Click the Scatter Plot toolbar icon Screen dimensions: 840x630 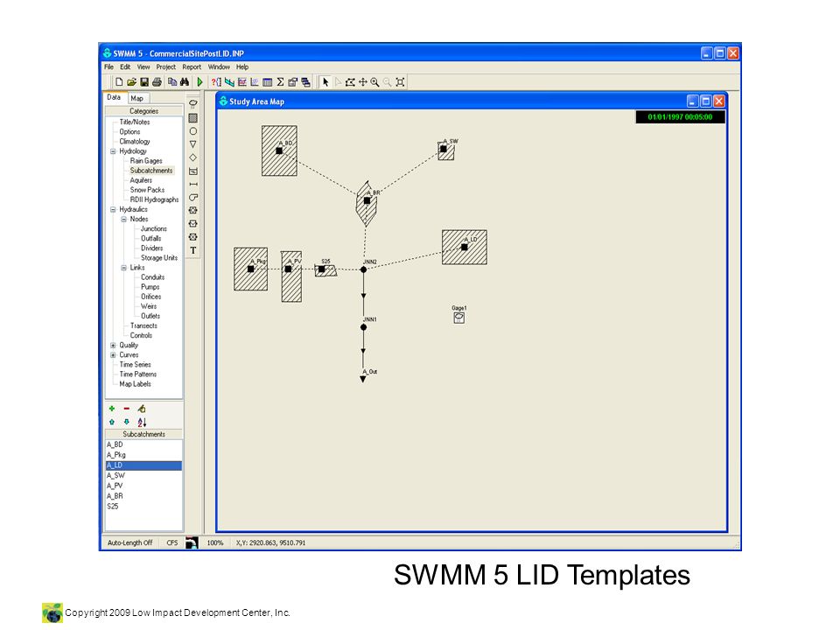coord(255,82)
